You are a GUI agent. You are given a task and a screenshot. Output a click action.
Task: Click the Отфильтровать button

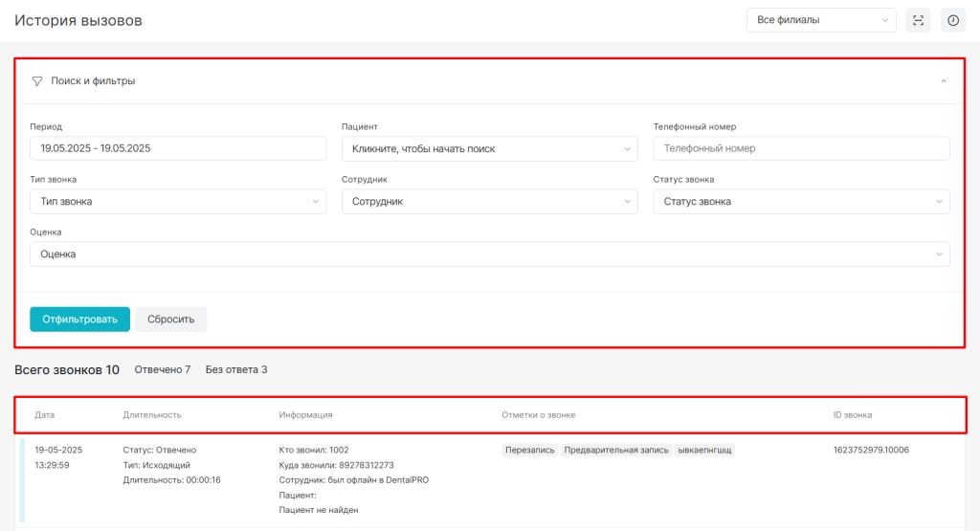point(80,320)
